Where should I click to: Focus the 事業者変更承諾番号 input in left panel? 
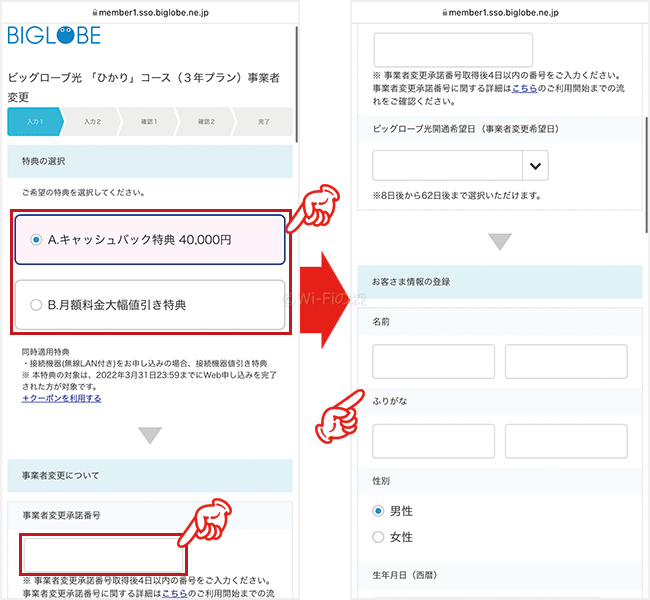(x=103, y=555)
